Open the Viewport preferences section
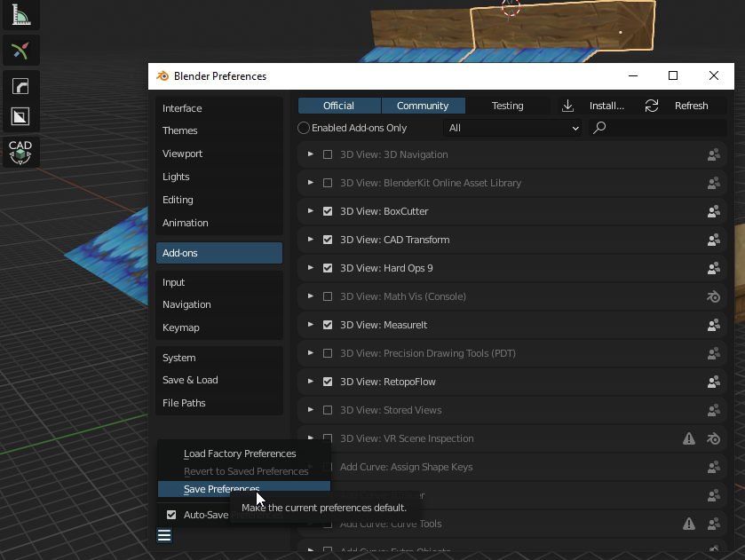 click(x=219, y=154)
